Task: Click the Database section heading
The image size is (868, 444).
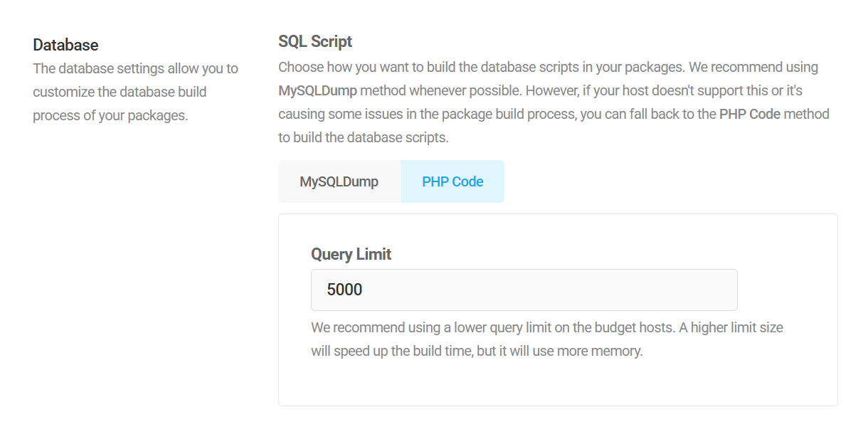Action: (65, 44)
